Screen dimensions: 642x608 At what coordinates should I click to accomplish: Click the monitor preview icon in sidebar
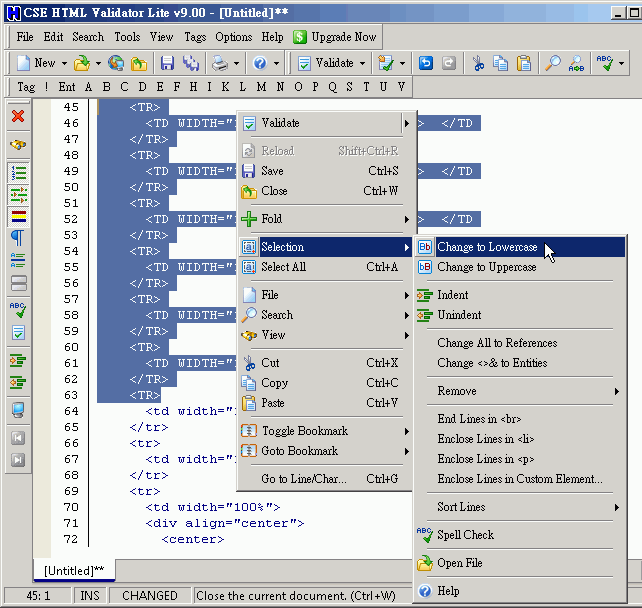18,409
